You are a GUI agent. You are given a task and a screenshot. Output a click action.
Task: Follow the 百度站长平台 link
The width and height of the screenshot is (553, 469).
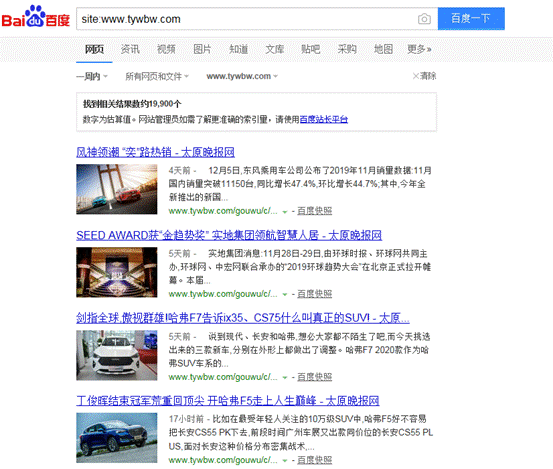point(323,120)
